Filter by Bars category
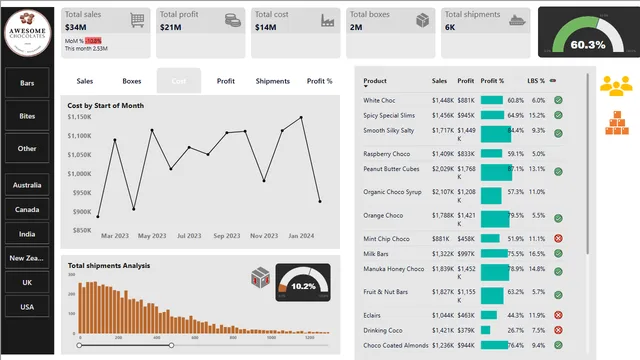640x360 pixels. (x=27, y=83)
